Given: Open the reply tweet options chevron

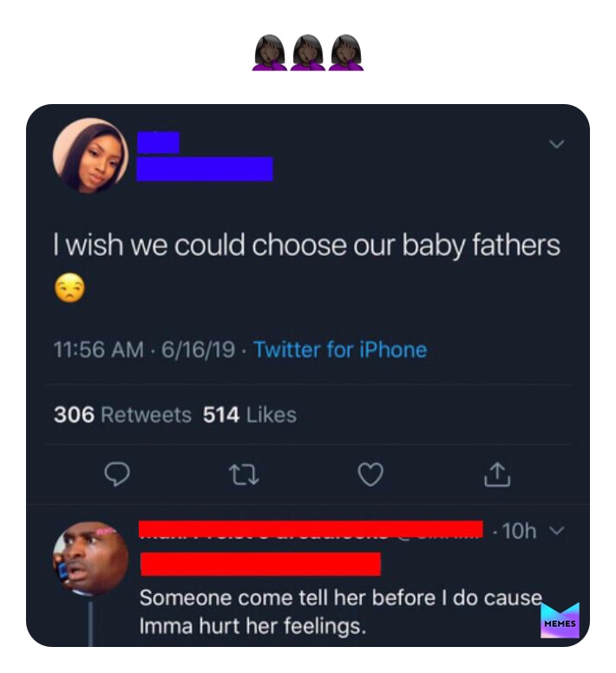Looking at the screenshot, I should tap(557, 531).
